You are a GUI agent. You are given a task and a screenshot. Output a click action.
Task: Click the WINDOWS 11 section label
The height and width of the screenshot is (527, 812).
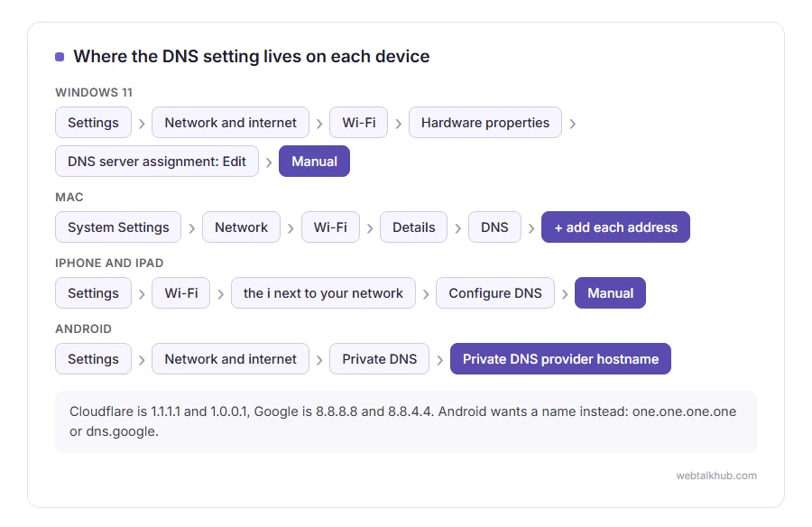tap(94, 92)
